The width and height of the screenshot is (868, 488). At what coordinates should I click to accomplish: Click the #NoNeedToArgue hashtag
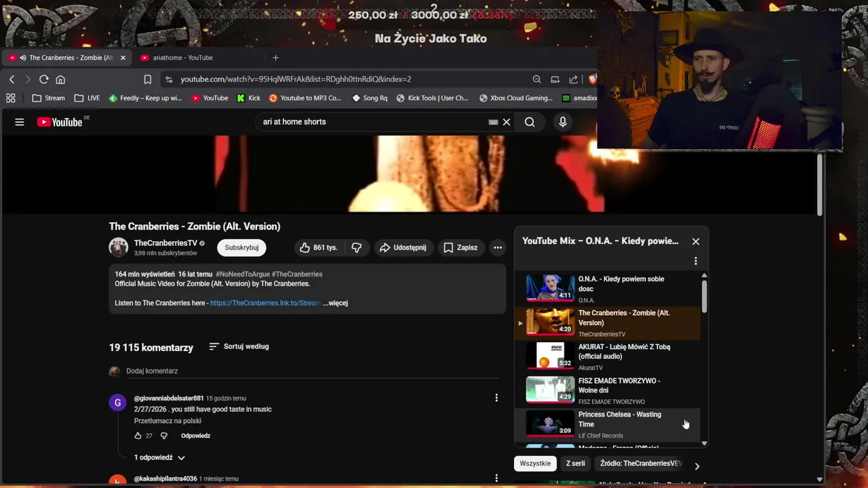click(243, 274)
